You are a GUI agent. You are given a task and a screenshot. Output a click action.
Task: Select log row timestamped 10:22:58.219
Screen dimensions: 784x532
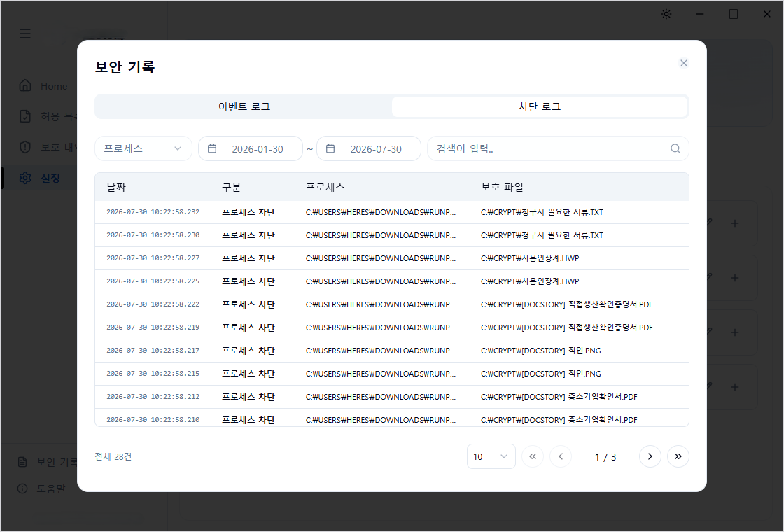392,328
